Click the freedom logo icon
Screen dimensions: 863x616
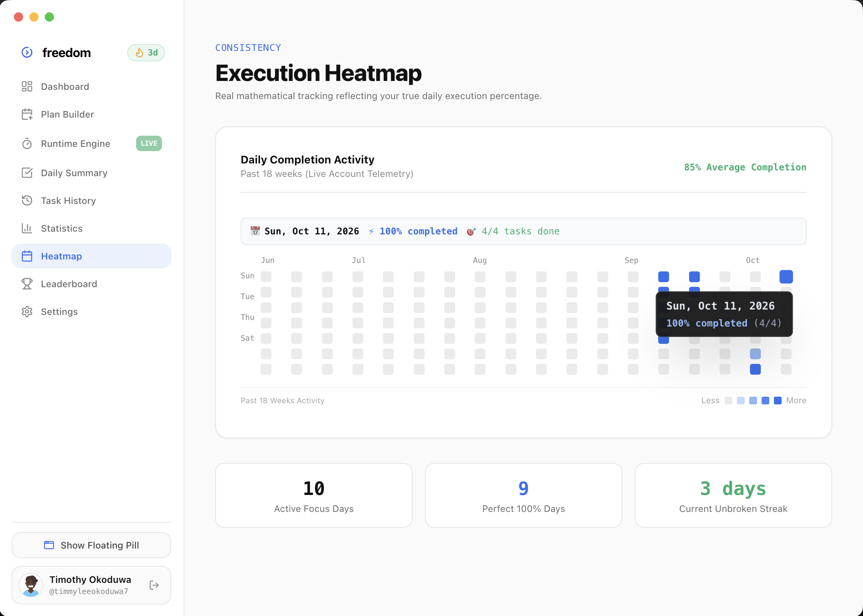[27, 52]
